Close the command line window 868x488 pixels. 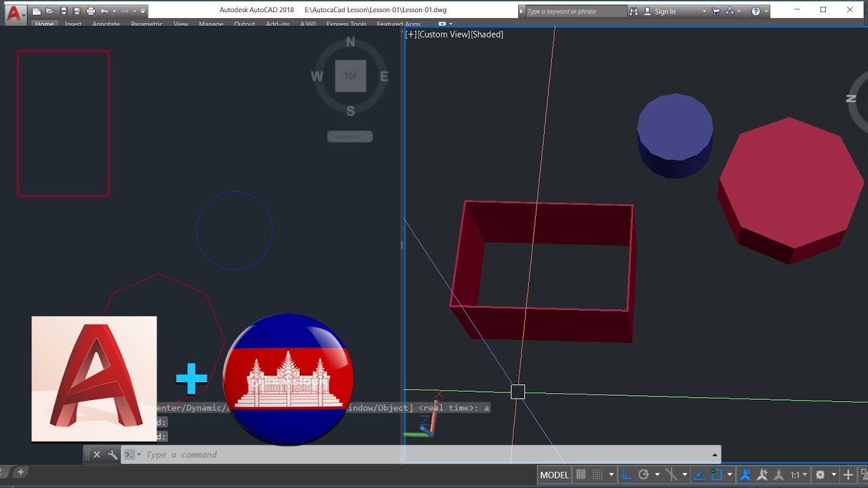coord(97,455)
